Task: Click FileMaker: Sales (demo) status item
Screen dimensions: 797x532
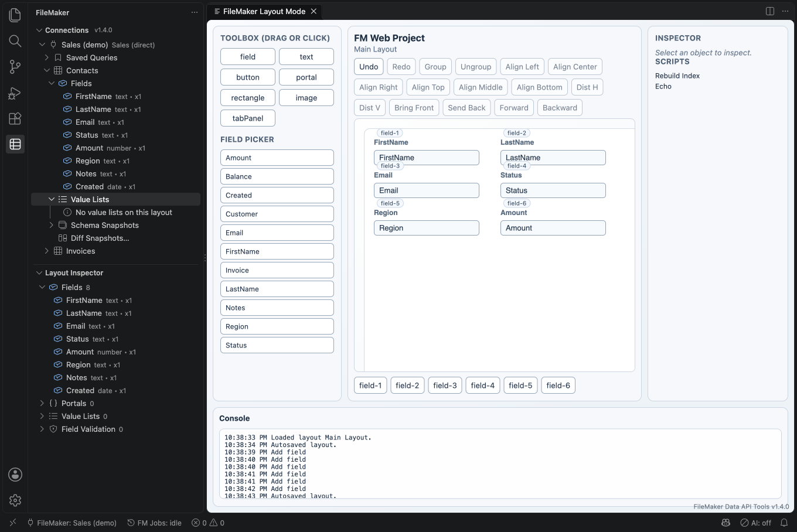Action: [x=72, y=523]
